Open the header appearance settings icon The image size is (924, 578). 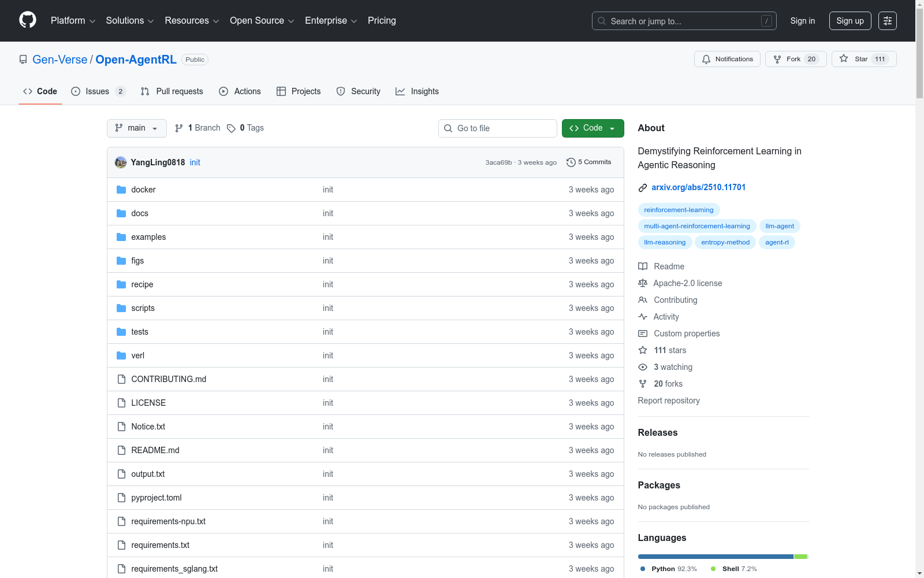pos(888,21)
